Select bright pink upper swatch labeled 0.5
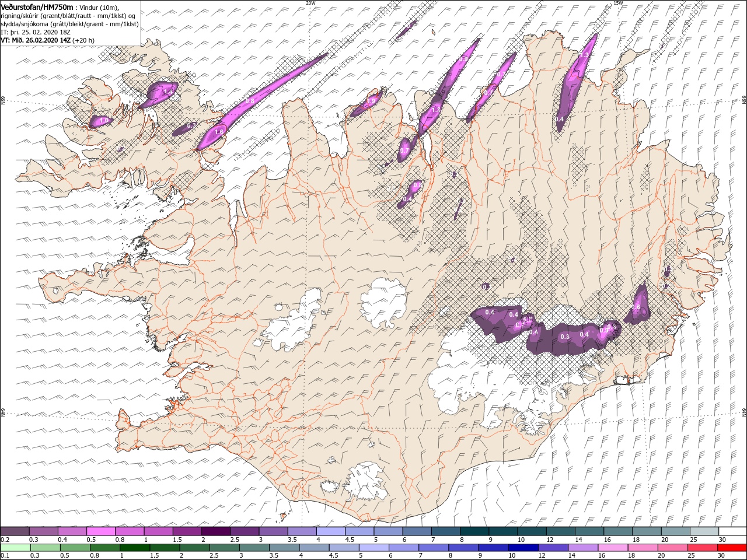 coord(100,531)
